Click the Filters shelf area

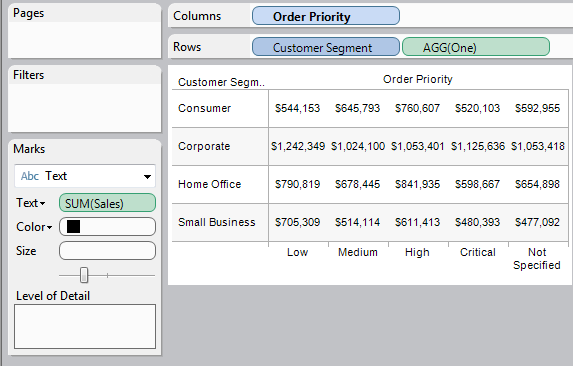pos(85,107)
